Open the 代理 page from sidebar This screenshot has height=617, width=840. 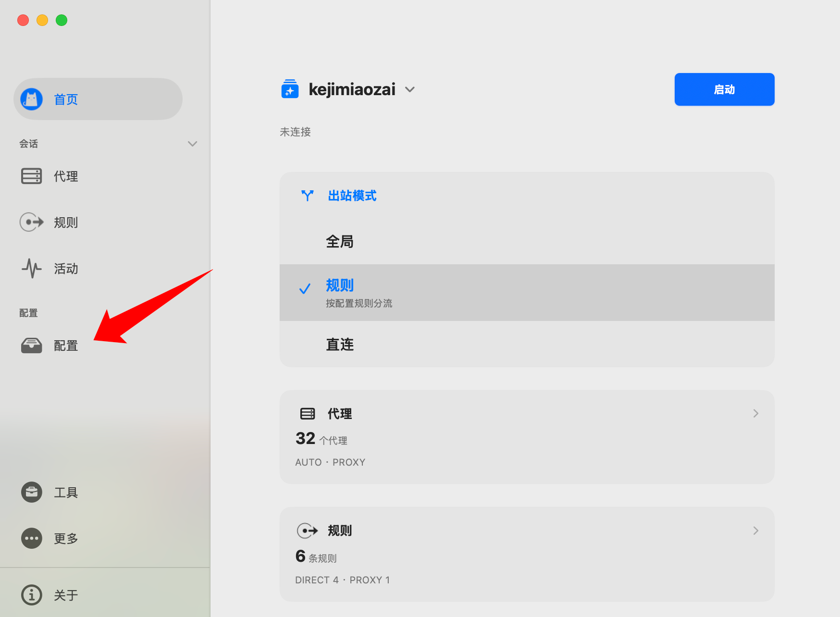click(x=98, y=176)
